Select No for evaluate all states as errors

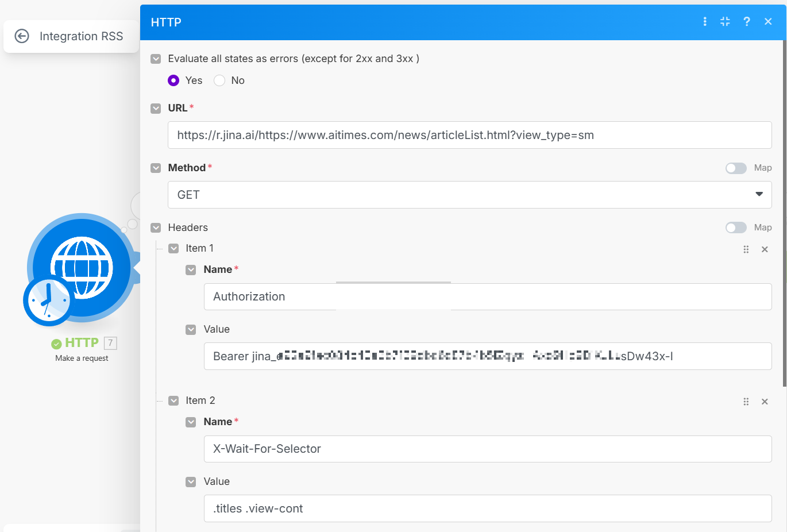point(219,80)
